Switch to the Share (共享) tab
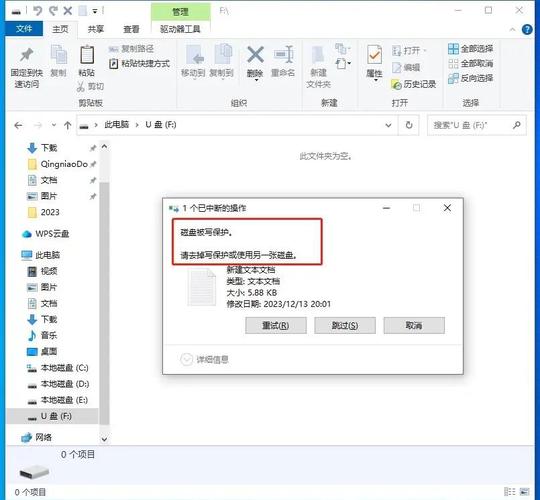Viewport: 540px width, 500px height. pyautogui.click(x=96, y=29)
